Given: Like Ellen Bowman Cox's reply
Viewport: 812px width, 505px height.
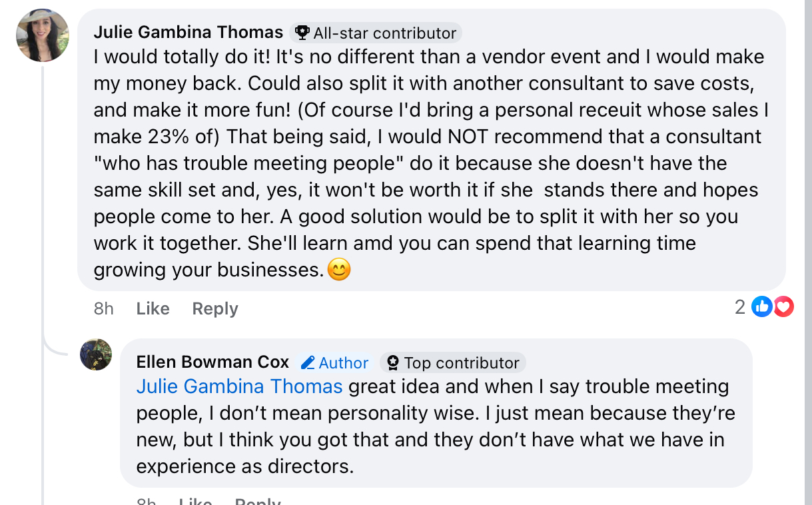Looking at the screenshot, I should [x=195, y=500].
